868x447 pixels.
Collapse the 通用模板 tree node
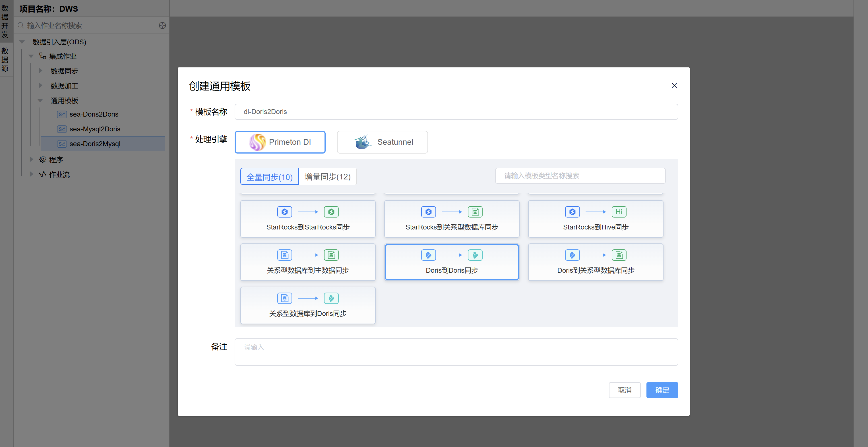point(40,100)
